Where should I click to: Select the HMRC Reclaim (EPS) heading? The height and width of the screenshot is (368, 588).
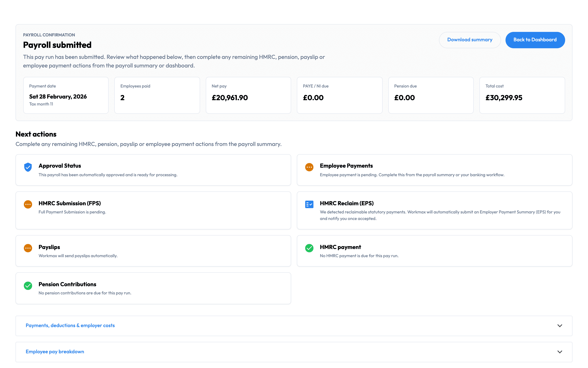click(x=347, y=203)
